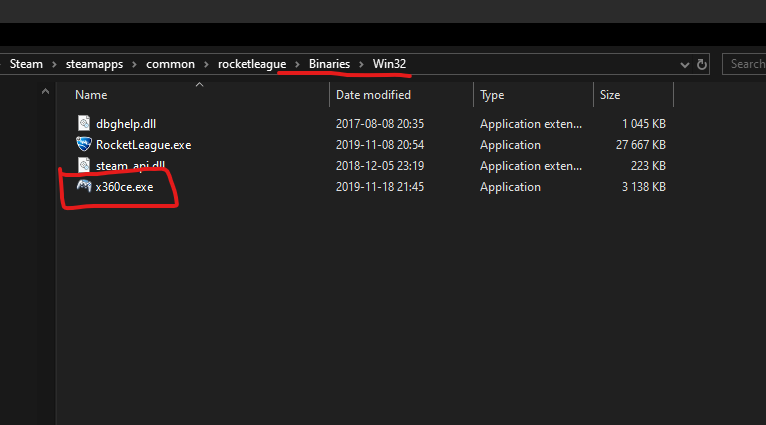Click the RocketLeague.exe shield icon
This screenshot has height=425, width=766.
pos(84,144)
